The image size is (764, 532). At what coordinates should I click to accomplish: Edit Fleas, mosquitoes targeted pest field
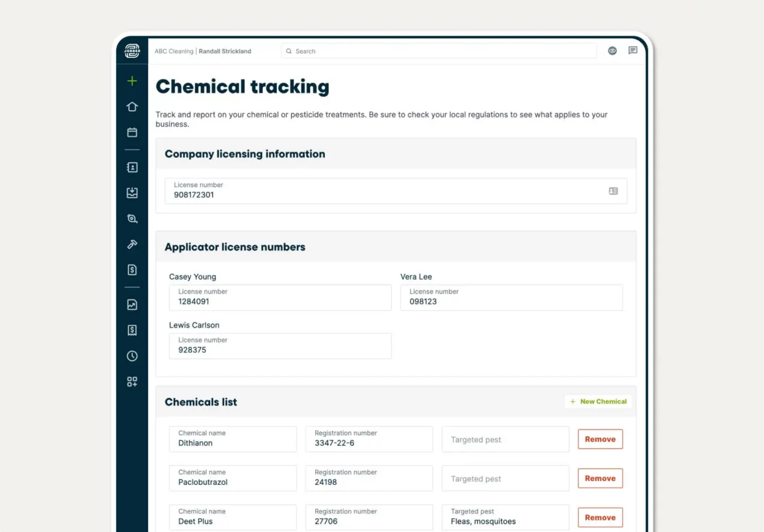tap(505, 517)
